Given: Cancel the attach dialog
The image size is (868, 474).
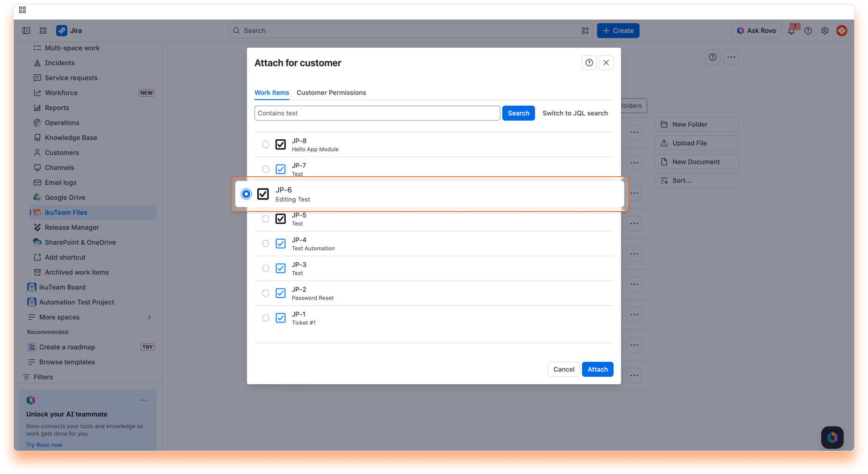Looking at the screenshot, I should coord(564,369).
